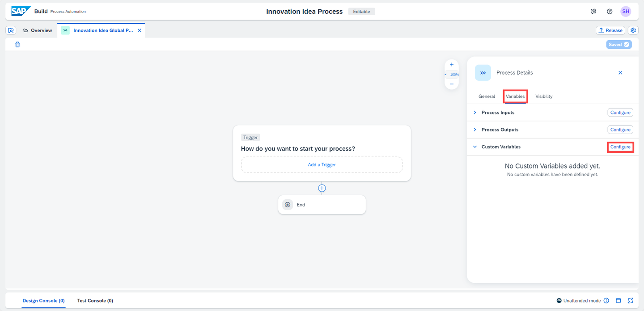Close the Innovation Idea Global P... tab
The image size is (644, 311).
[139, 30]
